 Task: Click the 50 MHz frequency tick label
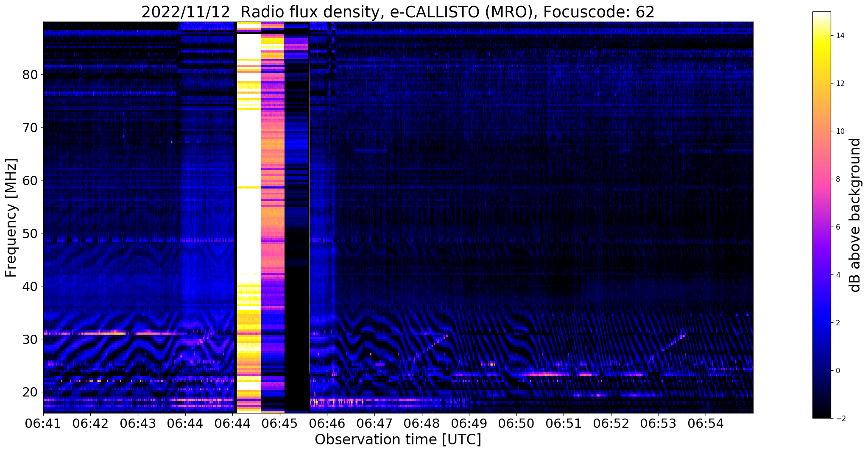(30, 233)
